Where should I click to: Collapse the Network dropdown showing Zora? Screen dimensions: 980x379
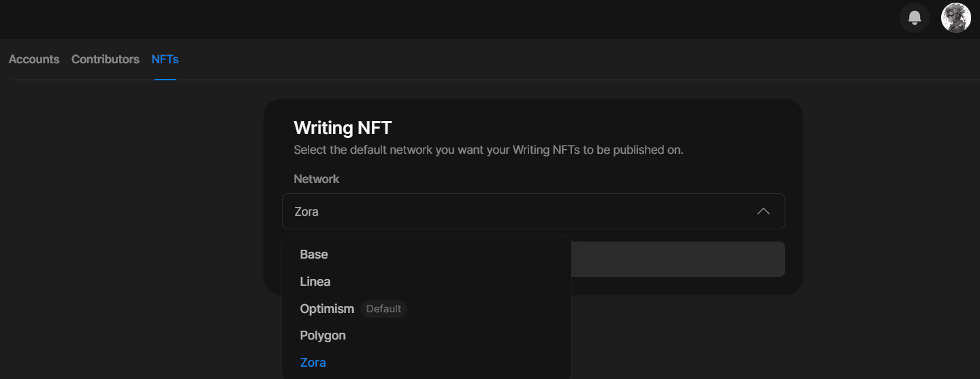pos(533,212)
